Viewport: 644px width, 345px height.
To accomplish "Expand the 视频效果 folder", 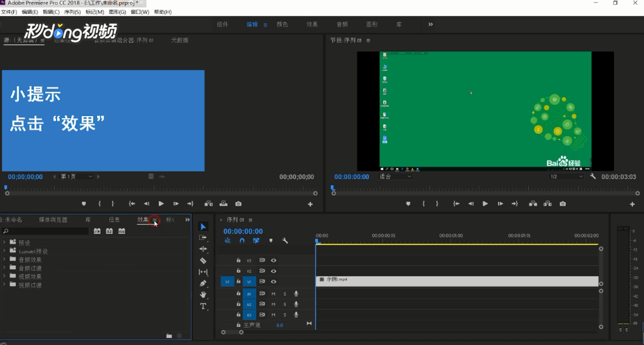I will pos(4,276).
